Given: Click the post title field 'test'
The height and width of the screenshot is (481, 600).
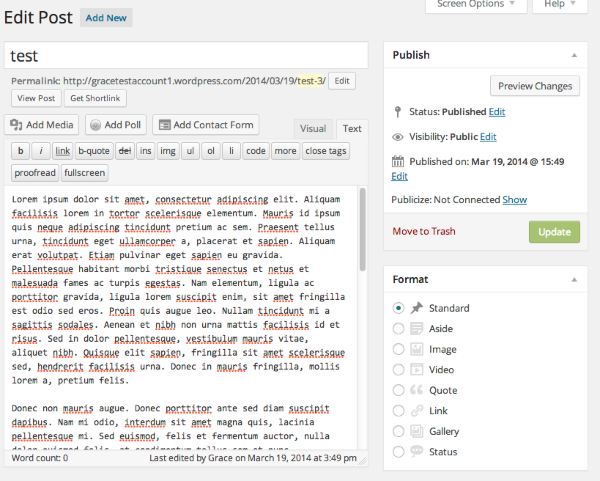Looking at the screenshot, I should pos(186,57).
